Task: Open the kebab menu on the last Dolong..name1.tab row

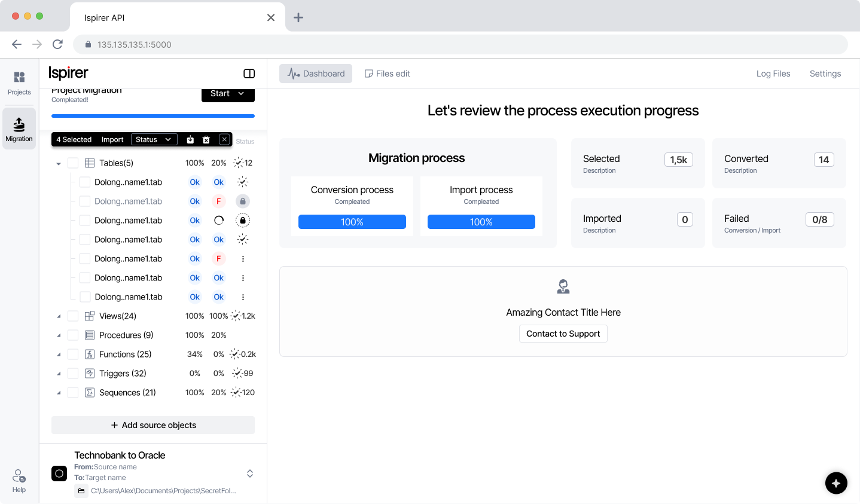Action: click(242, 297)
